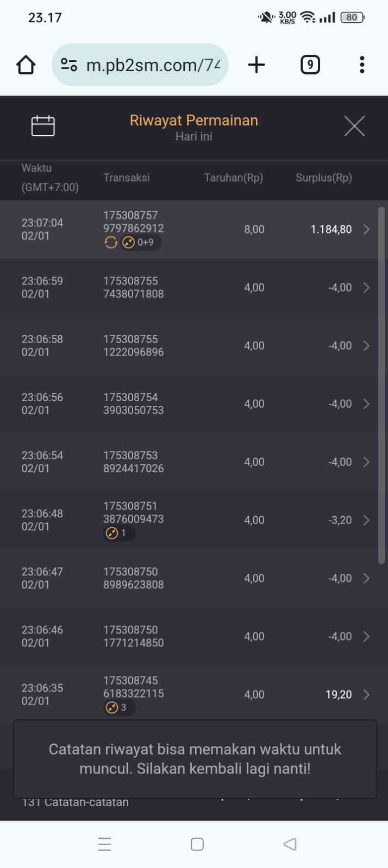Click the badge labeled 1 on 23:06:48 row
388x868 pixels.
(x=118, y=533)
